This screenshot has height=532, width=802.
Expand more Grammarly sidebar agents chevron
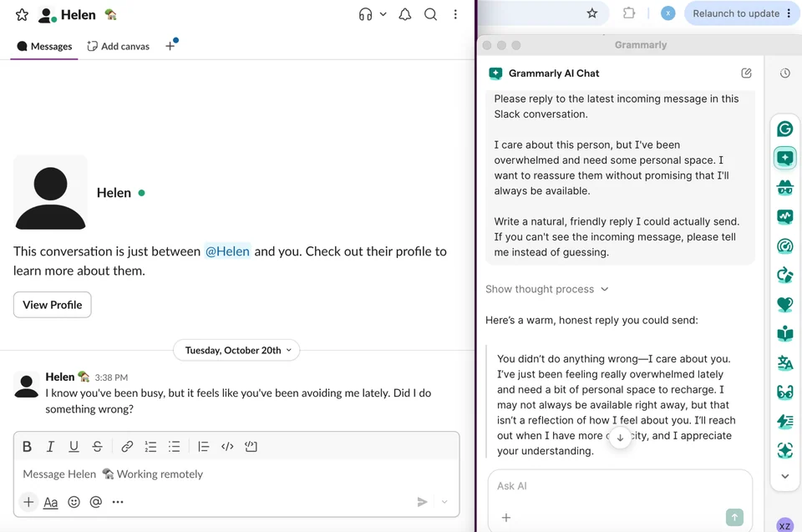coord(784,476)
